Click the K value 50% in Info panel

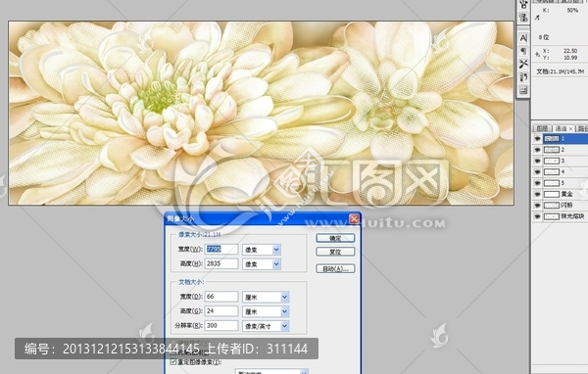coord(572,11)
